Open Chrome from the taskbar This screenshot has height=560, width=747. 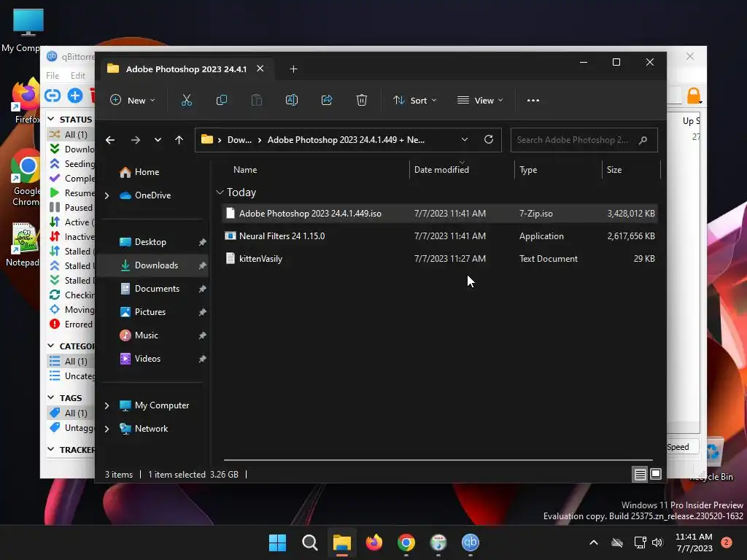point(406,542)
